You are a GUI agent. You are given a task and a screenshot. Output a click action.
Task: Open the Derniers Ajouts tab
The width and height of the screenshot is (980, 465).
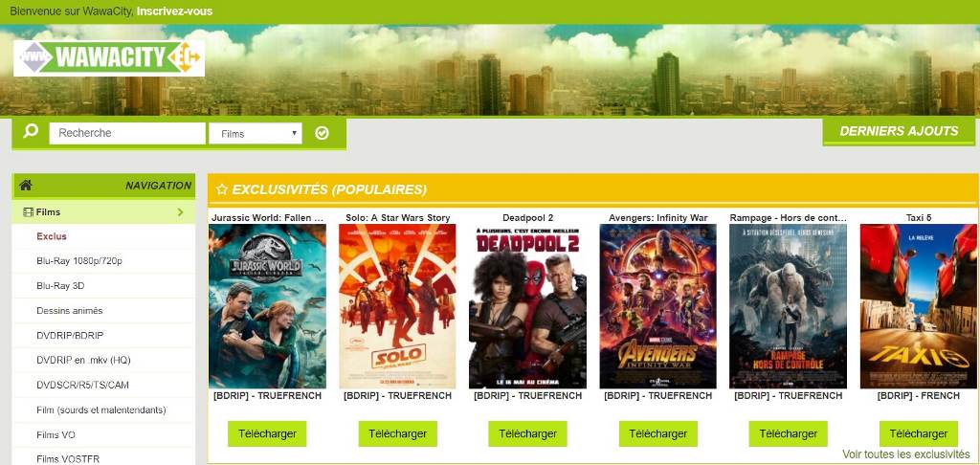click(x=898, y=131)
